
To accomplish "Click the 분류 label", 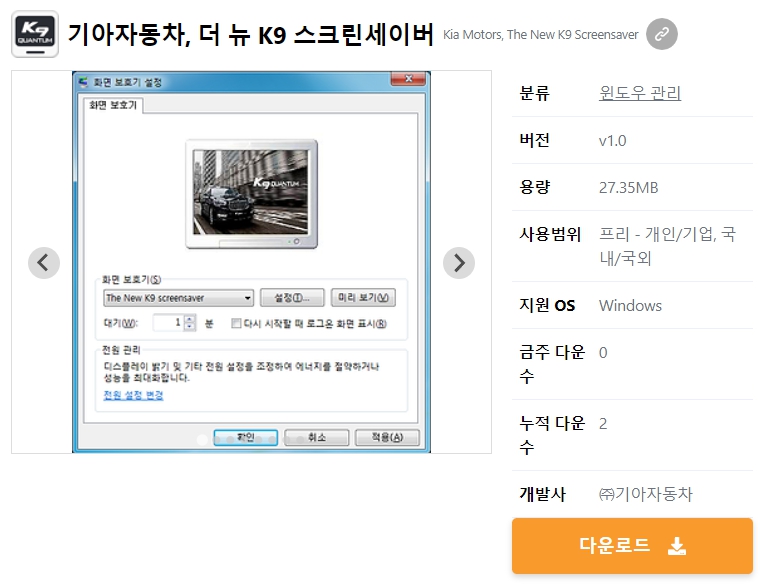I will pyautogui.click(x=534, y=93).
